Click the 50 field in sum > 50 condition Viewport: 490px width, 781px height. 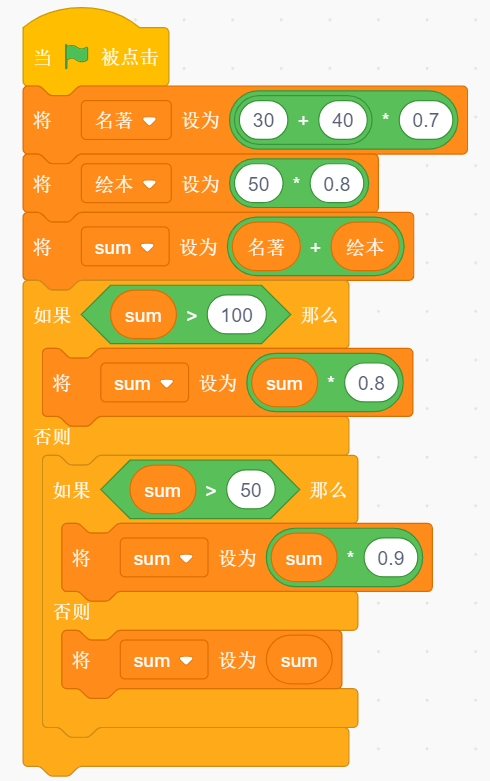click(x=250, y=490)
